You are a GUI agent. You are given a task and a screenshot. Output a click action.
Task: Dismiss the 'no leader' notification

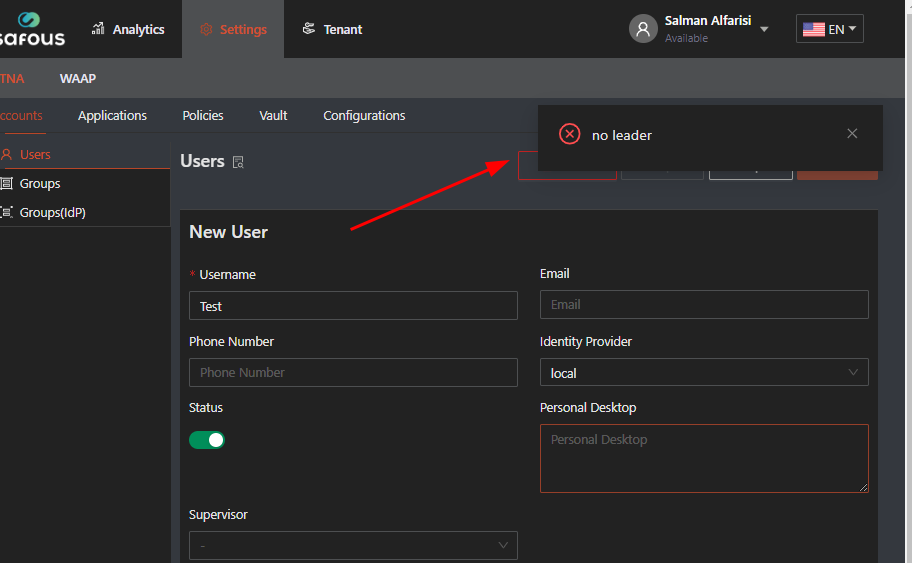click(x=852, y=134)
